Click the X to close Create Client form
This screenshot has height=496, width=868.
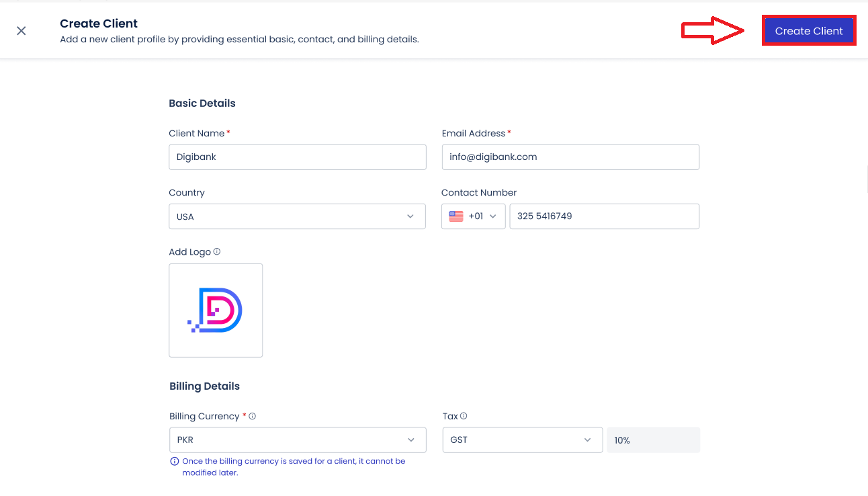21,31
